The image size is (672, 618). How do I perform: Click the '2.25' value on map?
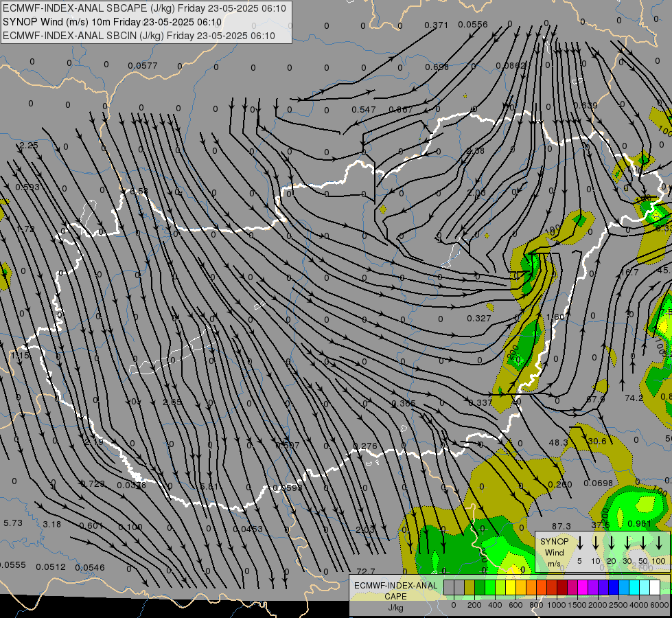29,146
